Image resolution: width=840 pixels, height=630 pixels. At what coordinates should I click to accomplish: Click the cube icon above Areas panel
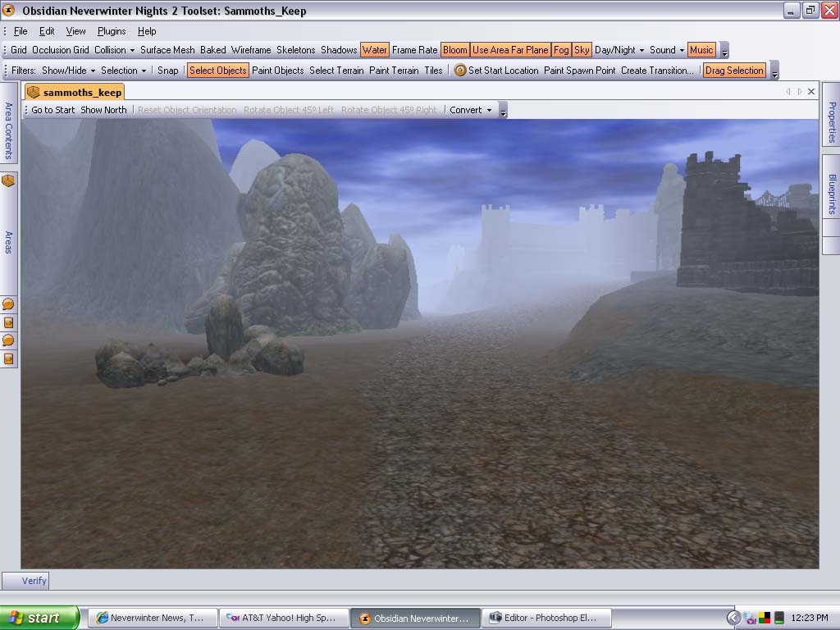point(8,180)
